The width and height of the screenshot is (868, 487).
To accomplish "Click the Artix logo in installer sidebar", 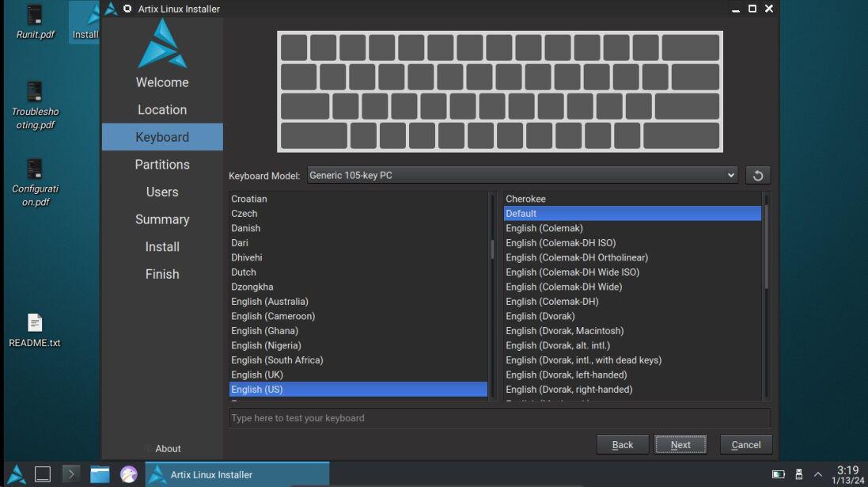I will tap(162, 44).
